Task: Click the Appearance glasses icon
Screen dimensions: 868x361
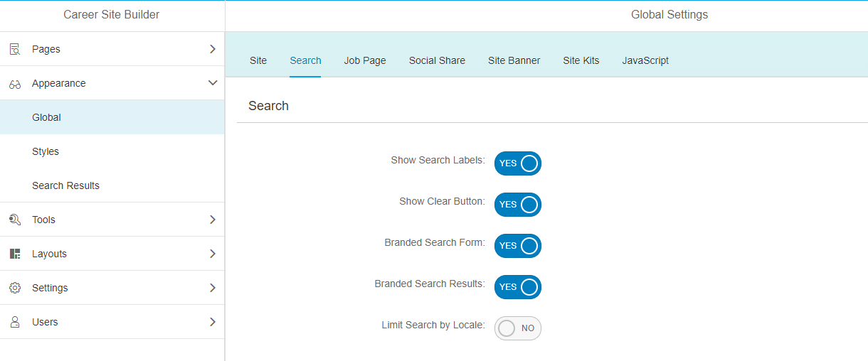Action: 15,84
